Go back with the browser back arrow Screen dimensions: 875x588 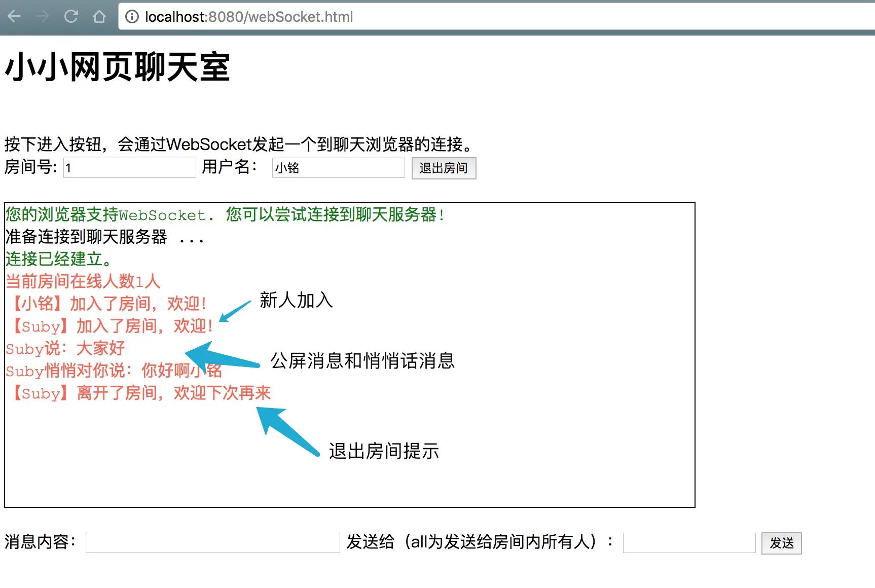coord(14,17)
